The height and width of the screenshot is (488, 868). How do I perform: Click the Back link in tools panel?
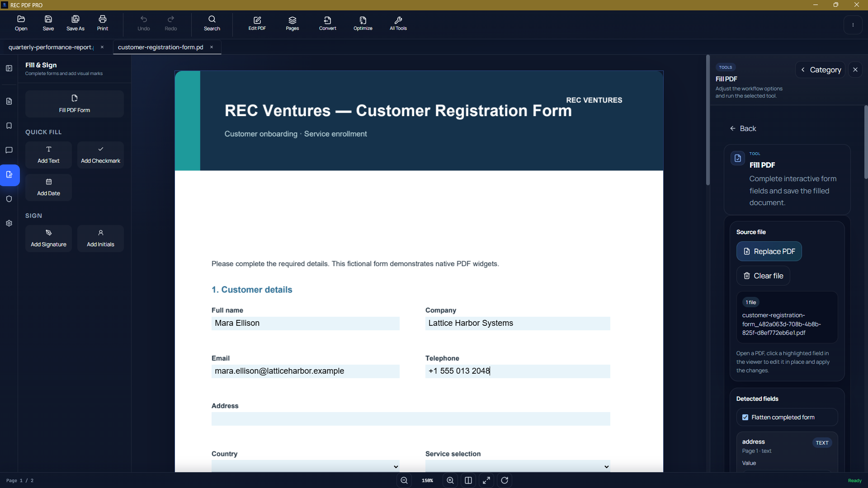pos(743,128)
